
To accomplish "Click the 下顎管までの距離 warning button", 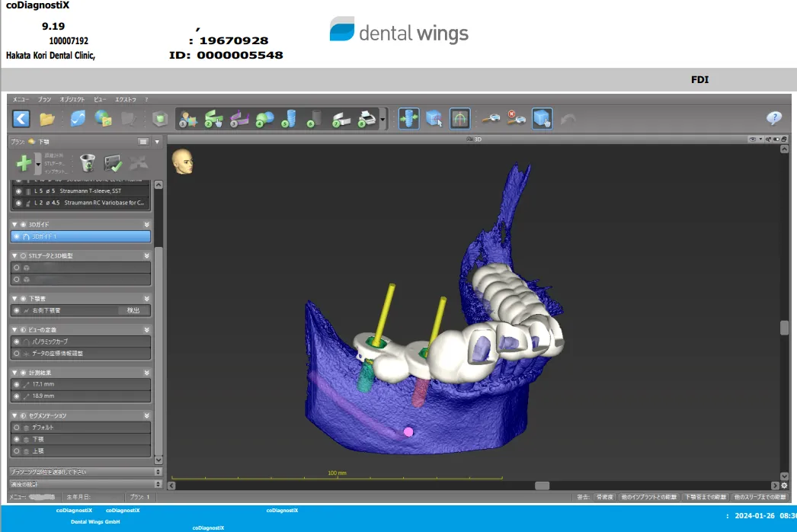I will (x=705, y=497).
